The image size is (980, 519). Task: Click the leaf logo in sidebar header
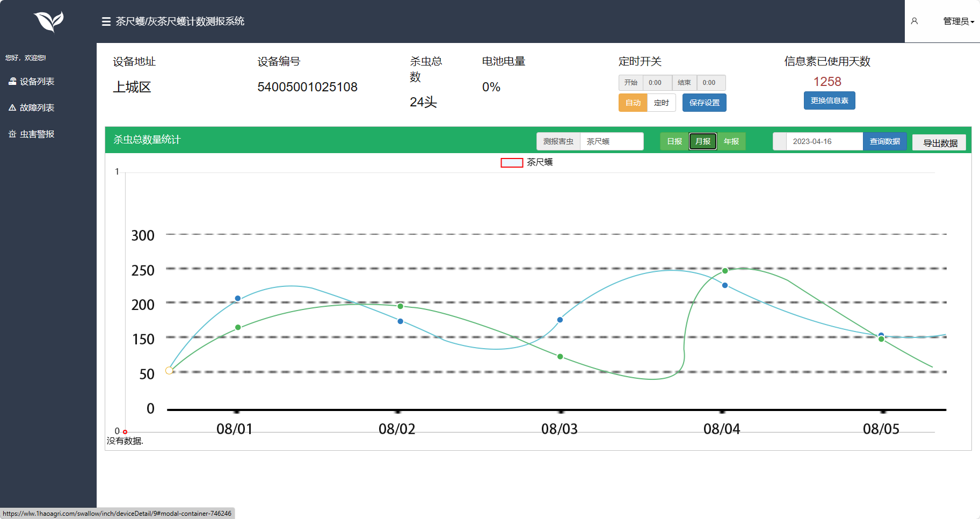(x=49, y=21)
